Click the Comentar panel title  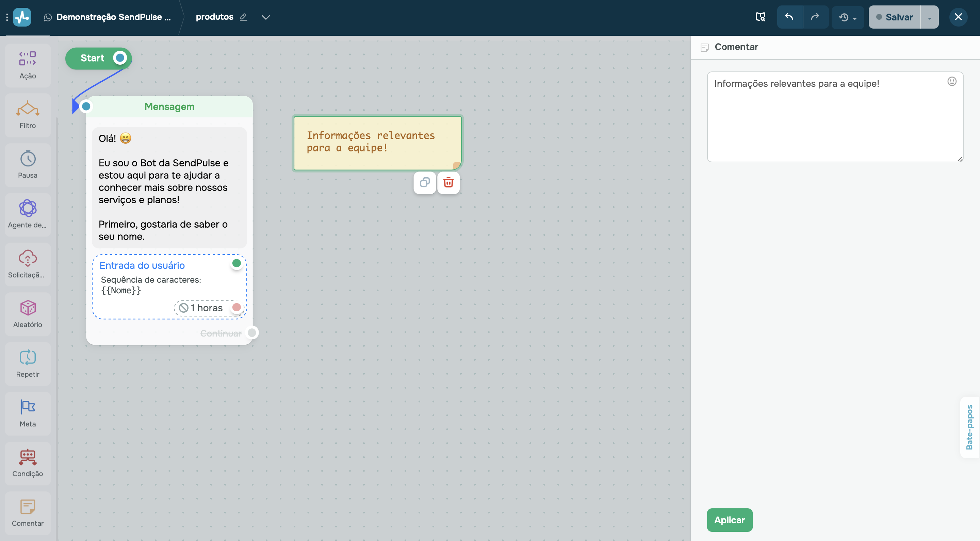(x=736, y=47)
